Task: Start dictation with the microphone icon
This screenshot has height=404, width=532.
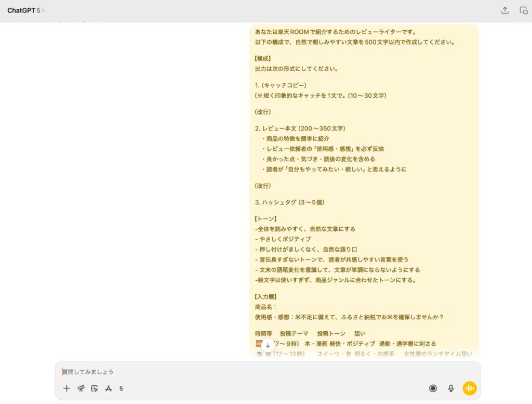Action: point(451,388)
